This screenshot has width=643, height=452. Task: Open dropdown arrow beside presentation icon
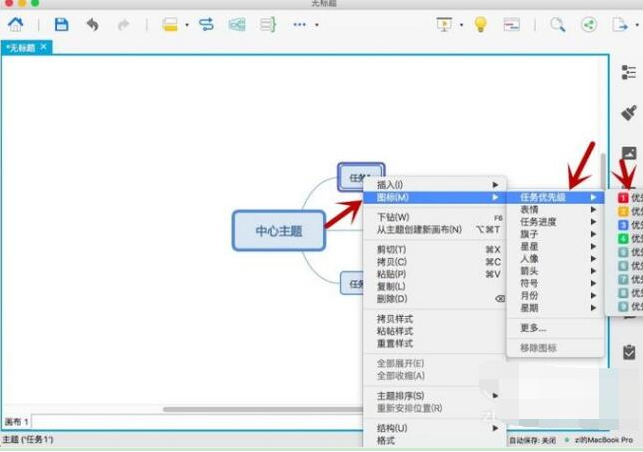click(461, 25)
